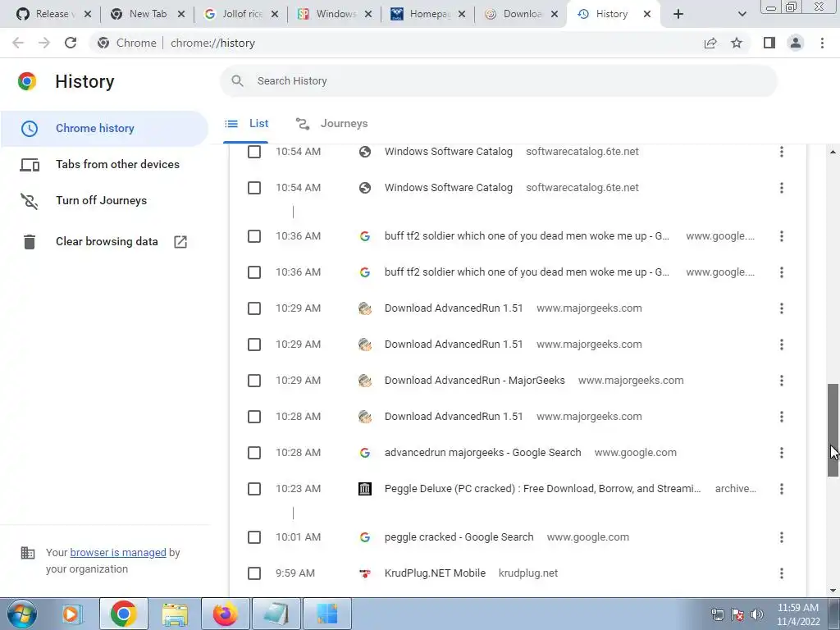This screenshot has width=840, height=630.
Task: Go back to previous page
Action: pos(18,43)
